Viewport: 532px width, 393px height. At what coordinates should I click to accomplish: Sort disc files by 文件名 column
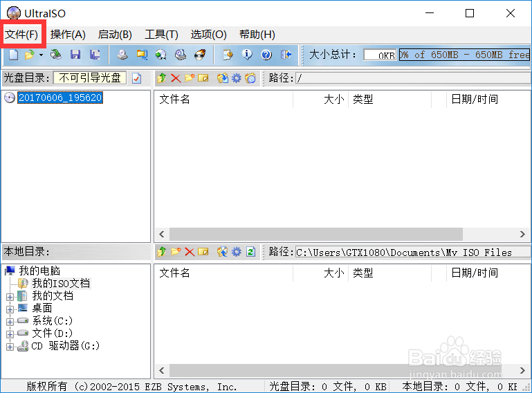[224, 100]
